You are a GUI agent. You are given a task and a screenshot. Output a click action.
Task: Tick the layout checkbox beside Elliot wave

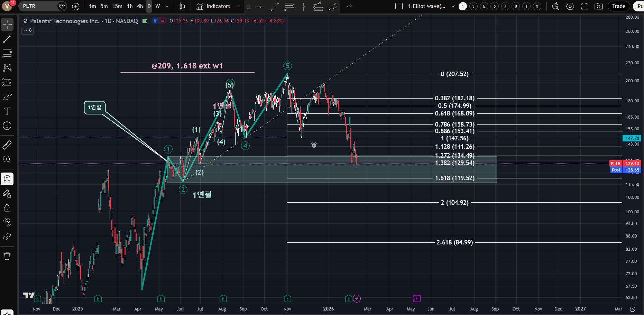(399, 6)
